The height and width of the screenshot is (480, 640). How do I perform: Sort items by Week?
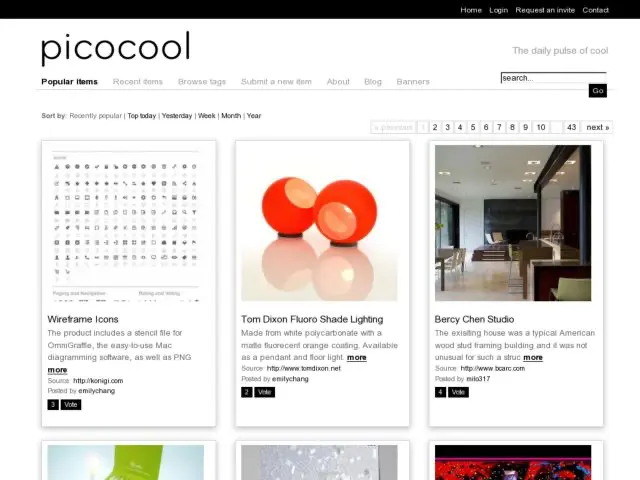[x=207, y=116]
